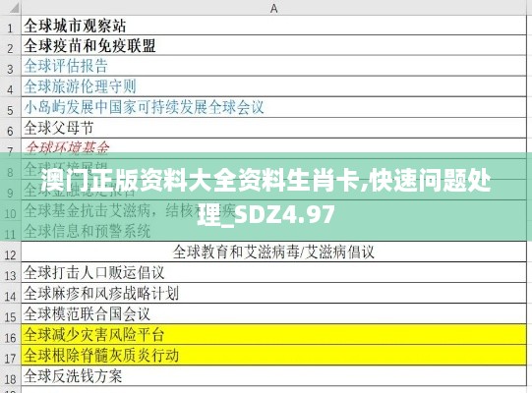The height and width of the screenshot is (393, 532).
Task: Select row header 5
Action: [x=11, y=108]
